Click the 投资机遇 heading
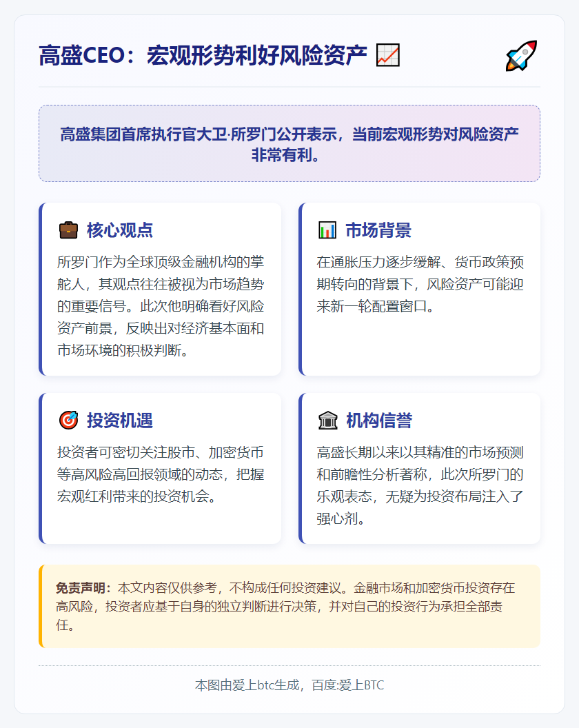The width and height of the screenshot is (579, 728). 120,421
